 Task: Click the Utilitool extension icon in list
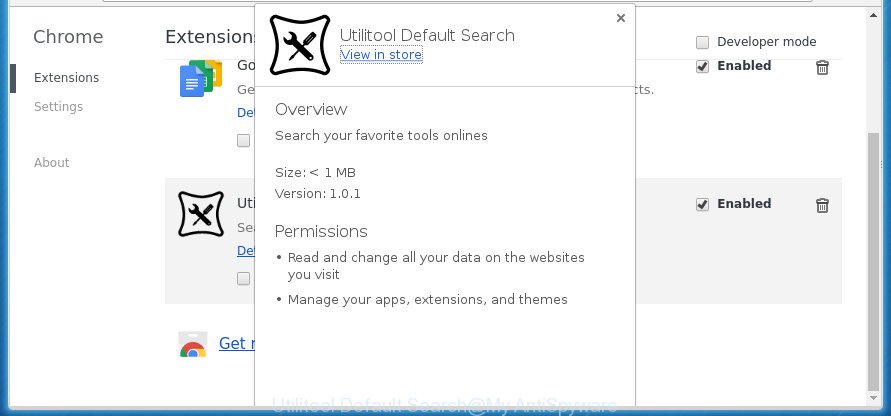(x=201, y=214)
